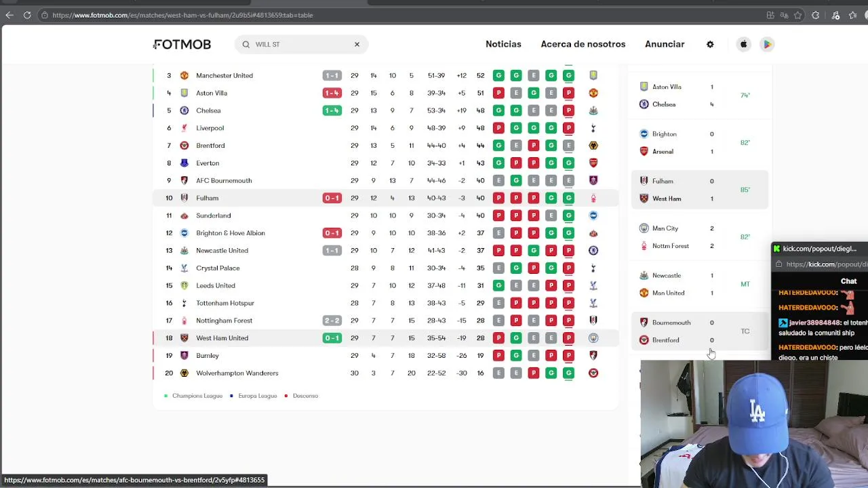Open Everton team link
The width and height of the screenshot is (868, 488).
(x=208, y=163)
